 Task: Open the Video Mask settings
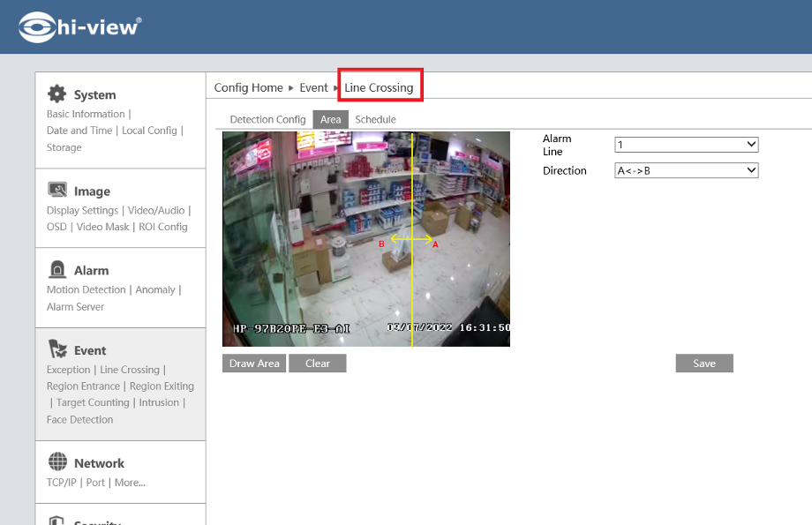click(x=103, y=227)
